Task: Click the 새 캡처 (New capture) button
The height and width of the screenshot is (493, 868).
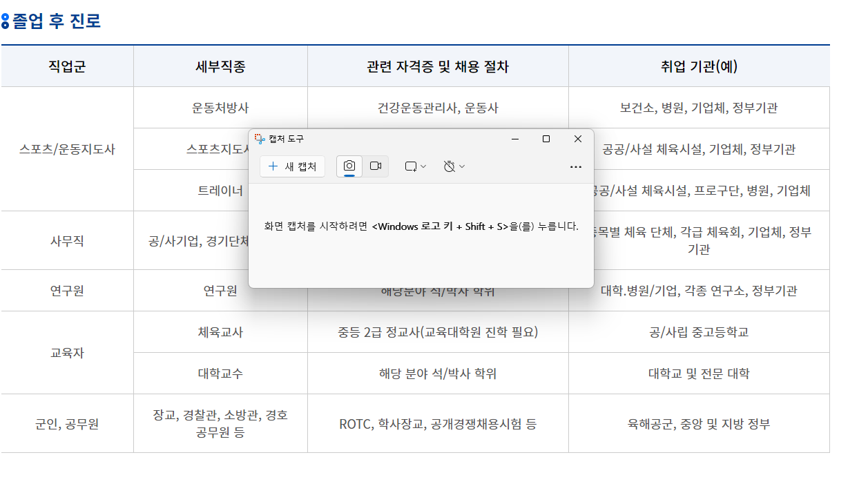Action: pos(292,166)
